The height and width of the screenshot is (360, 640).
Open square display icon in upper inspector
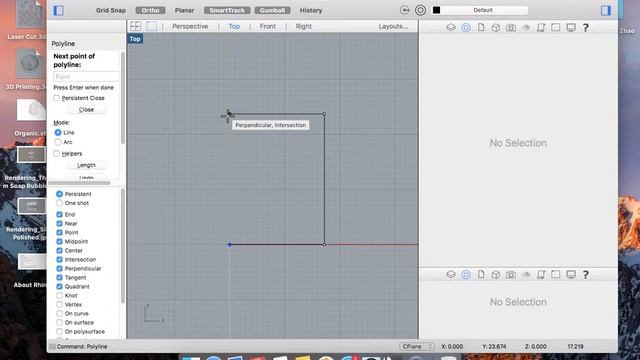[556, 27]
